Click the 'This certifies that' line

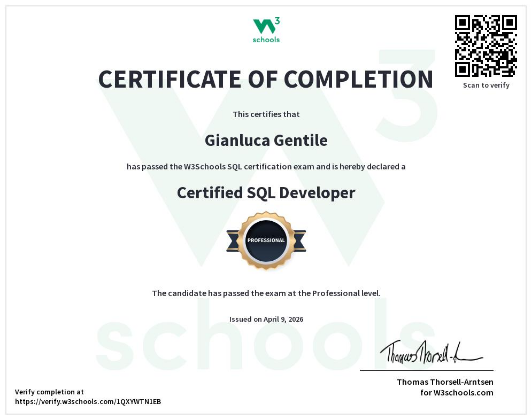[266, 114]
